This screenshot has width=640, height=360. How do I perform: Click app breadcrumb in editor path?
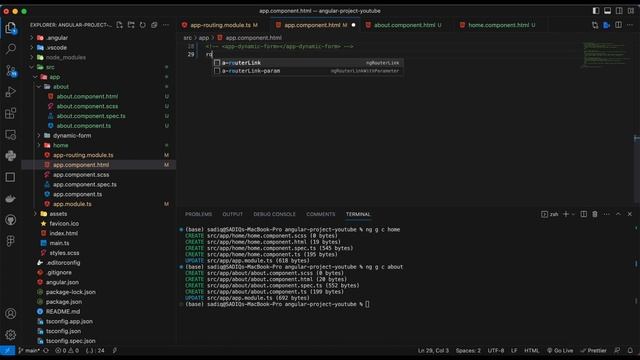(x=204, y=38)
